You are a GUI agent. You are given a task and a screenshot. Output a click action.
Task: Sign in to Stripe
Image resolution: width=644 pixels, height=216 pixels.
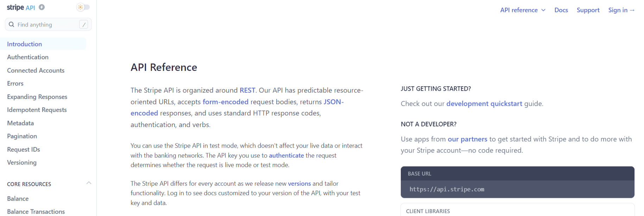click(x=621, y=10)
